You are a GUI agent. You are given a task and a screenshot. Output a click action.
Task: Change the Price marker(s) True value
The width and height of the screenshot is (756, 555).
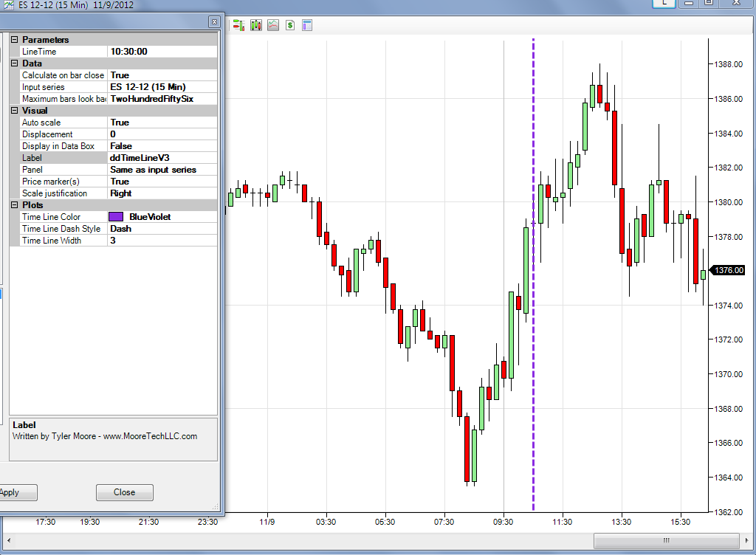pyautogui.click(x=162, y=181)
